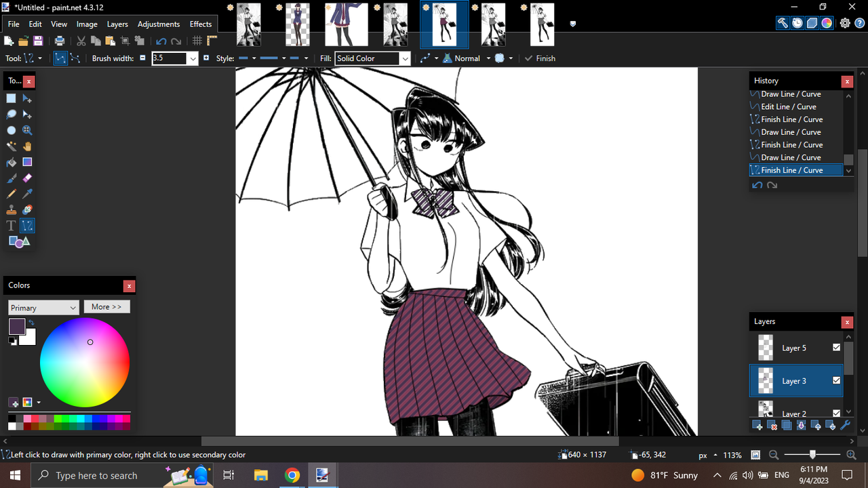Select the Lasso Select tool
Viewport: 868px width, 488px height.
(x=11, y=114)
